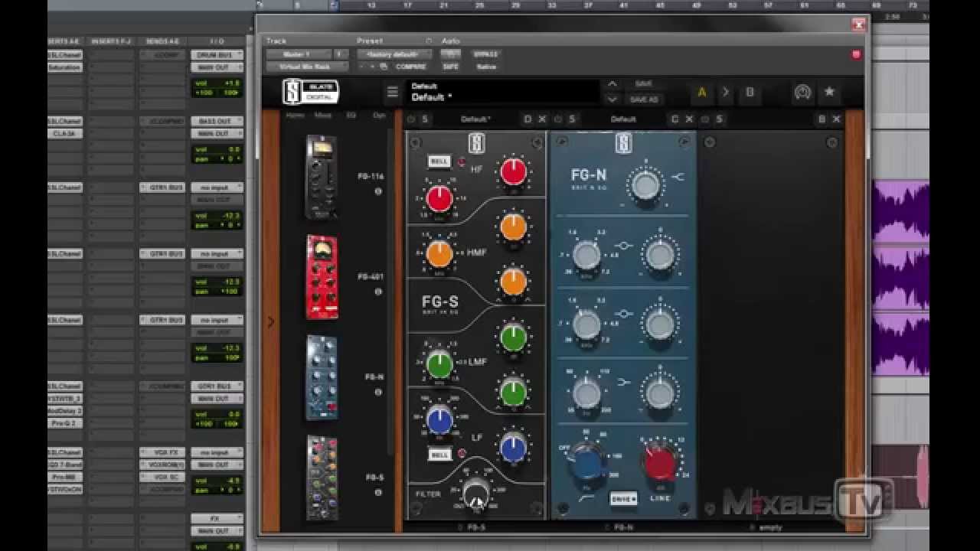Show info for the FG-116 module
This screenshot has height=551, width=980.
point(378,191)
